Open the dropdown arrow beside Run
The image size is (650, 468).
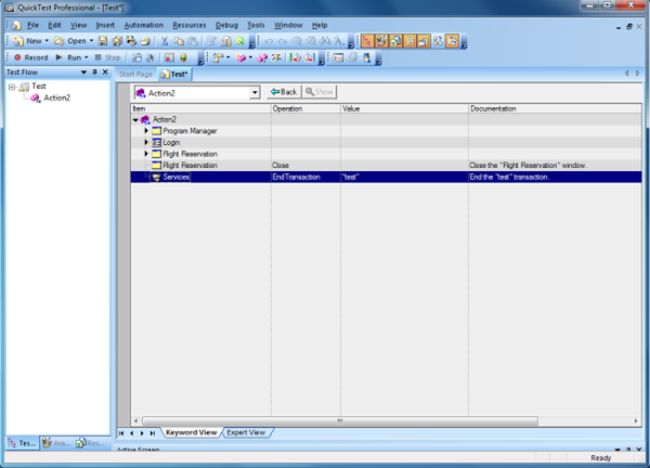click(x=86, y=57)
